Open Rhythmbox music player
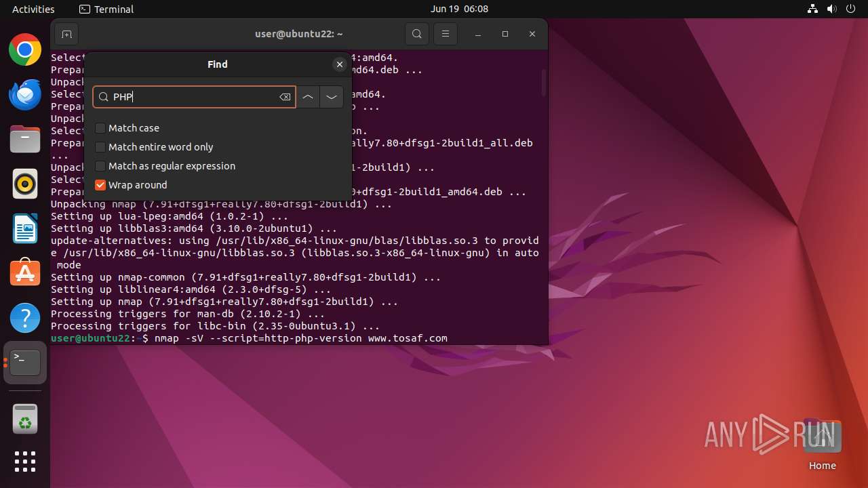The width and height of the screenshot is (868, 488). tap(25, 184)
